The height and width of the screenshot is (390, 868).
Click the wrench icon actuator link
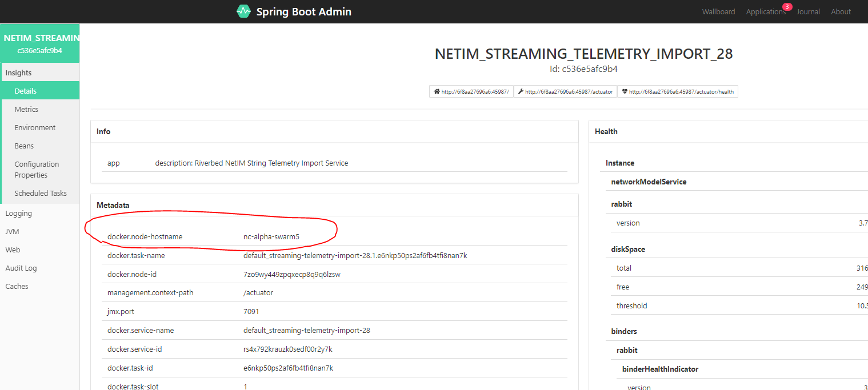(x=565, y=91)
